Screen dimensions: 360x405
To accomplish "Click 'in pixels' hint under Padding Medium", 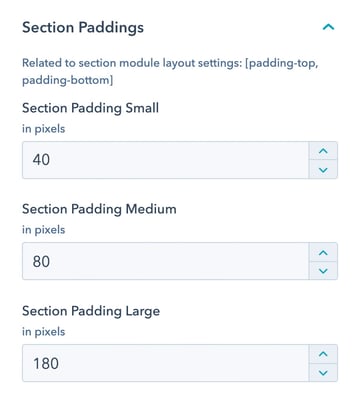I will (x=44, y=230).
